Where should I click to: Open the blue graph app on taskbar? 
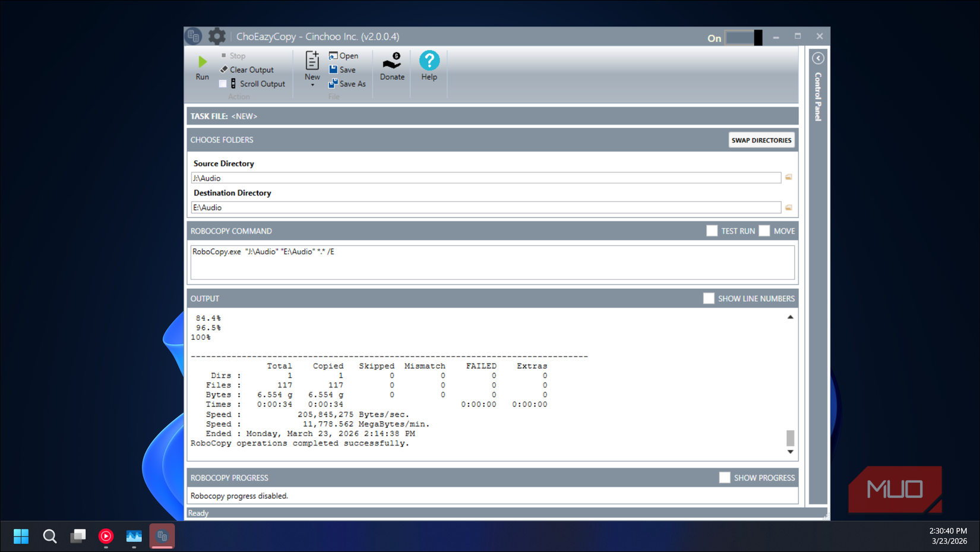pyautogui.click(x=134, y=537)
